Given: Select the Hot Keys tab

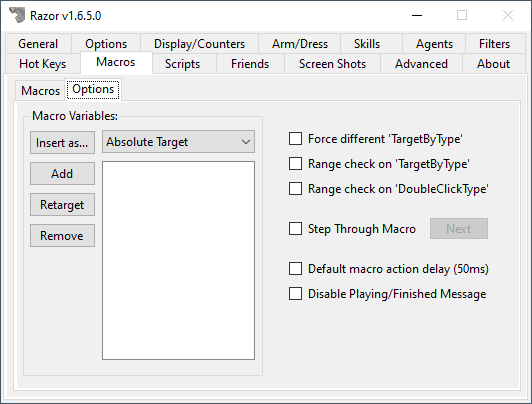Looking at the screenshot, I should tap(43, 64).
